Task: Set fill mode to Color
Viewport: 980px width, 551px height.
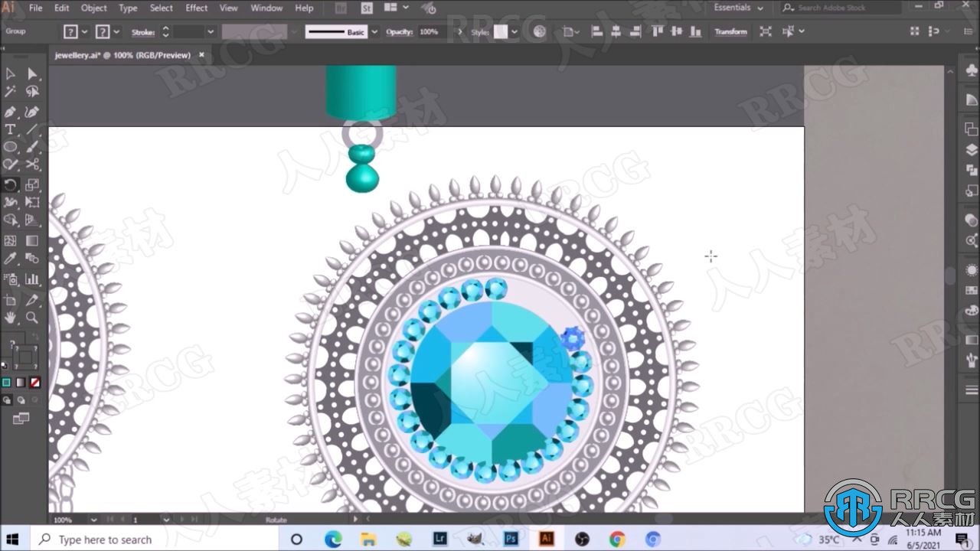Action: [x=6, y=383]
